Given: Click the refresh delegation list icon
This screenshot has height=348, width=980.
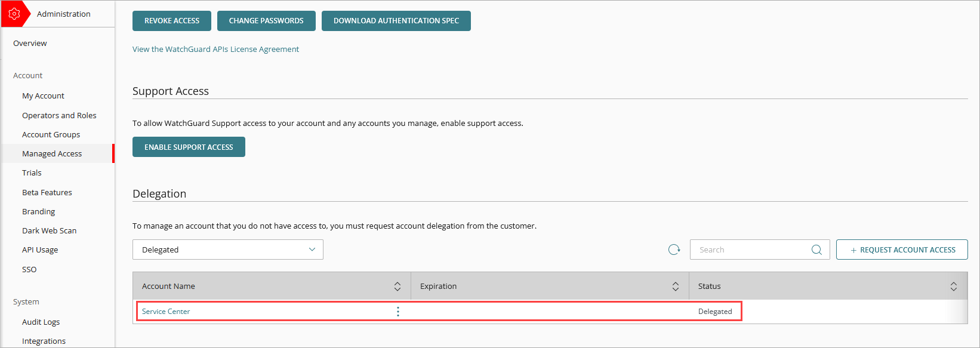Looking at the screenshot, I should [674, 250].
